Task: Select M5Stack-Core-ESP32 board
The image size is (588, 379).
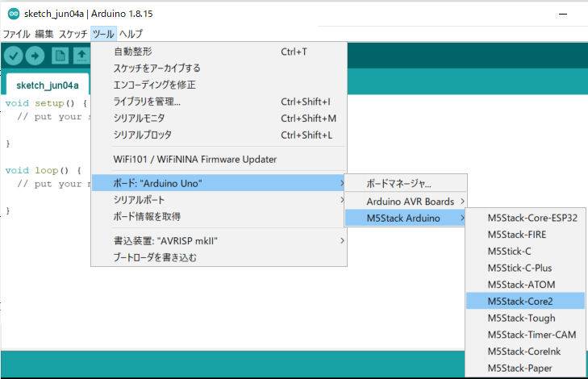Action: pos(525,218)
